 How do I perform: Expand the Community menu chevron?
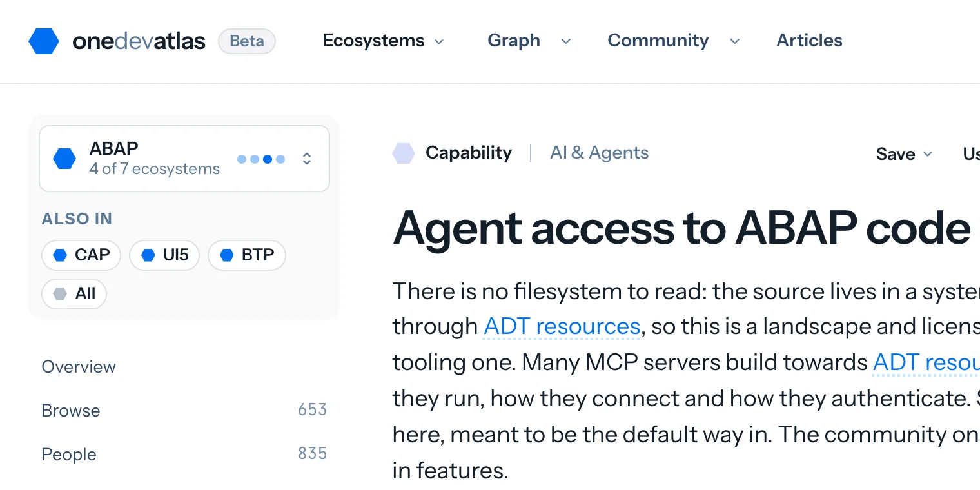point(734,41)
